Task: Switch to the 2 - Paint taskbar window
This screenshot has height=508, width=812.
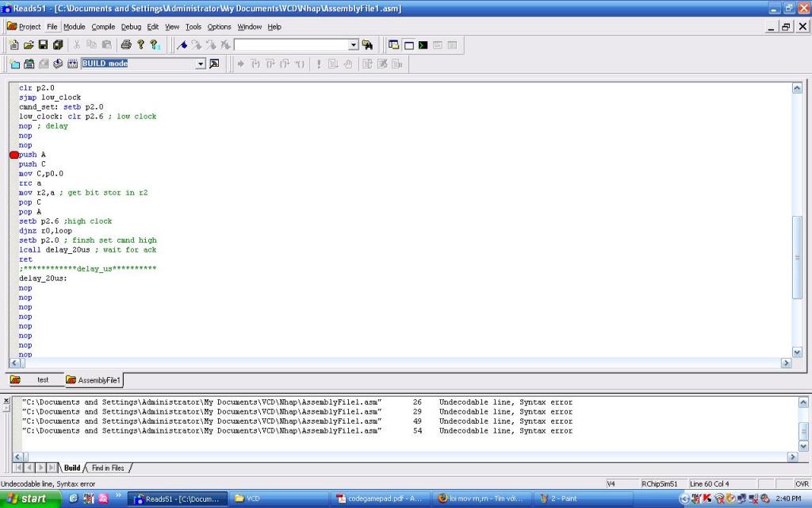Action: tap(583, 498)
